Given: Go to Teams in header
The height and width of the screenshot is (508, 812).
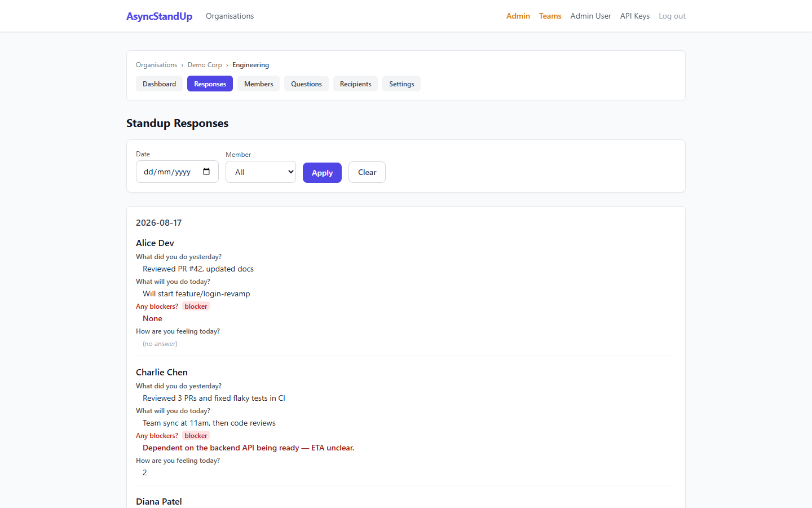Looking at the screenshot, I should tap(550, 16).
